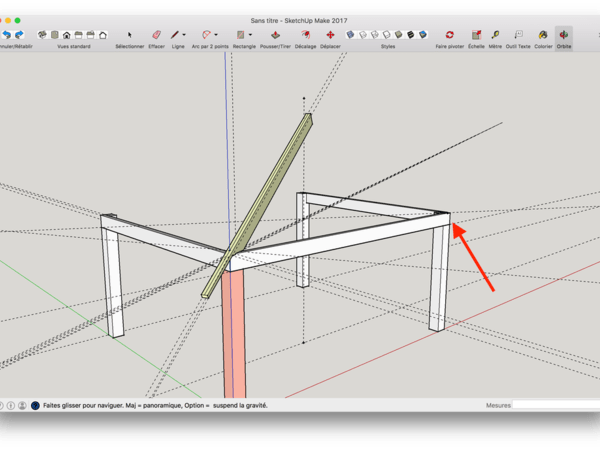The height and width of the screenshot is (450, 600).
Task: Expand the Ligne tool dropdown arrow
Action: (x=184, y=35)
